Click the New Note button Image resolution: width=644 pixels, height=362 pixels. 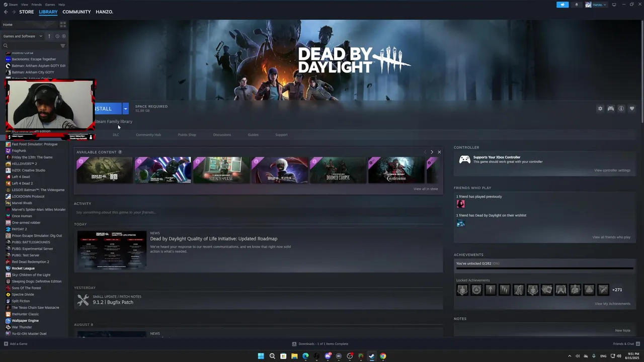622,331
